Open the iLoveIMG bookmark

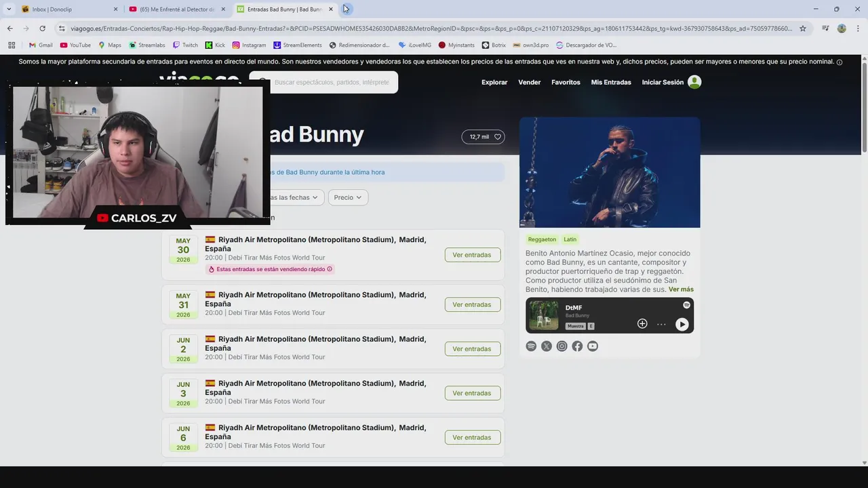pyautogui.click(x=415, y=45)
